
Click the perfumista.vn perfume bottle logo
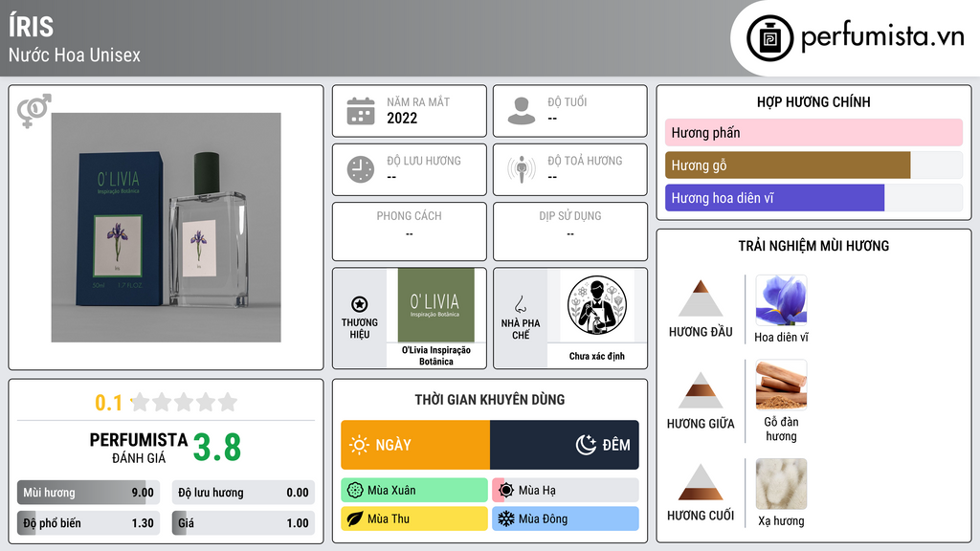coord(769,38)
